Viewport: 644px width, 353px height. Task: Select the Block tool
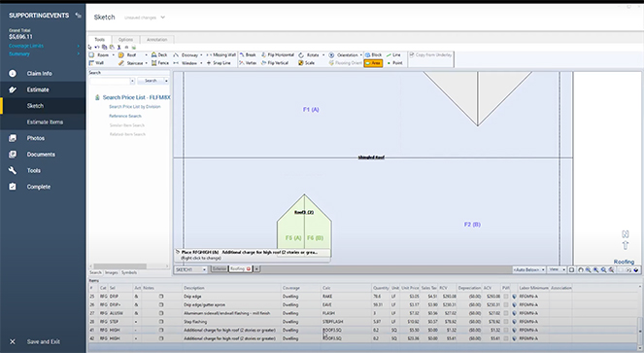pyautogui.click(x=373, y=54)
